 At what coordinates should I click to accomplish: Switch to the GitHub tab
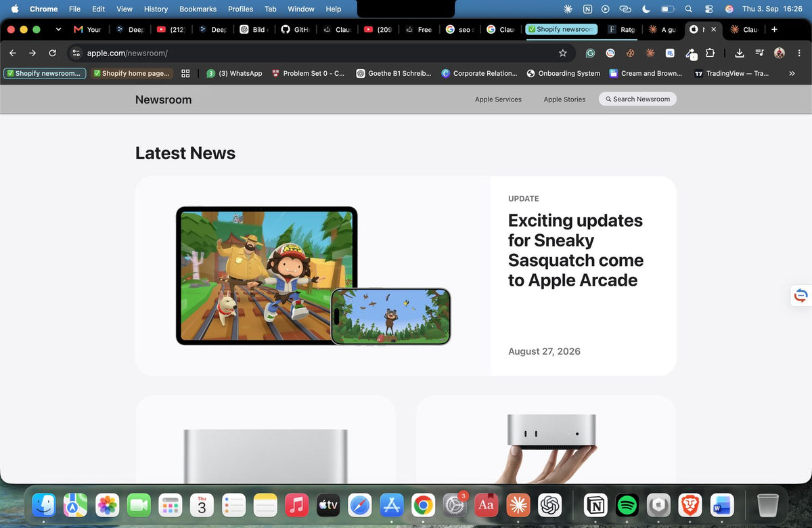pos(296,29)
